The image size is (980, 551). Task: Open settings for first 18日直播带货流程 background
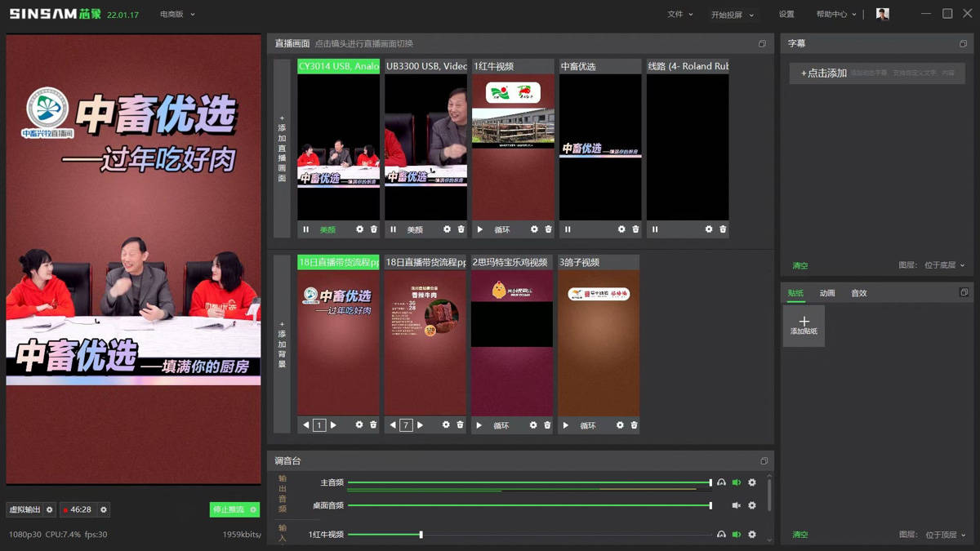click(x=359, y=425)
